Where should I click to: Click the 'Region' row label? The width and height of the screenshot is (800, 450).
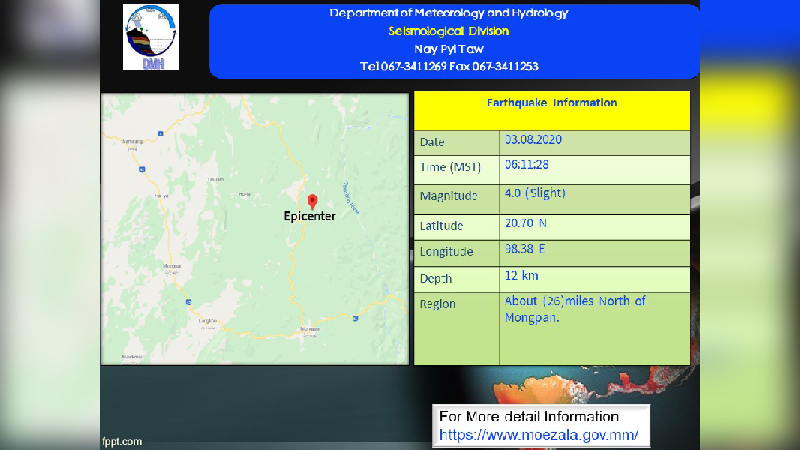click(438, 304)
